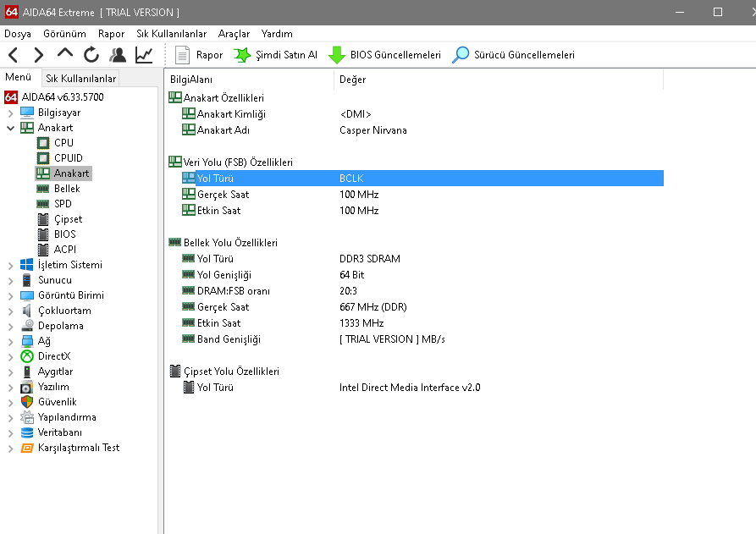Open the Görünüm menu
Screen dimensions: 756x534
pyautogui.click(x=64, y=34)
